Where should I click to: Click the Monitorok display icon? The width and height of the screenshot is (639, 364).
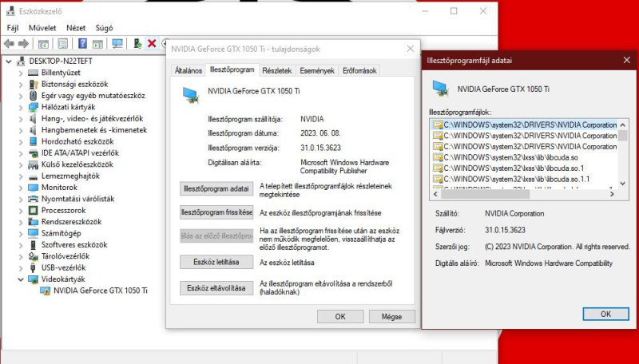tap(33, 188)
